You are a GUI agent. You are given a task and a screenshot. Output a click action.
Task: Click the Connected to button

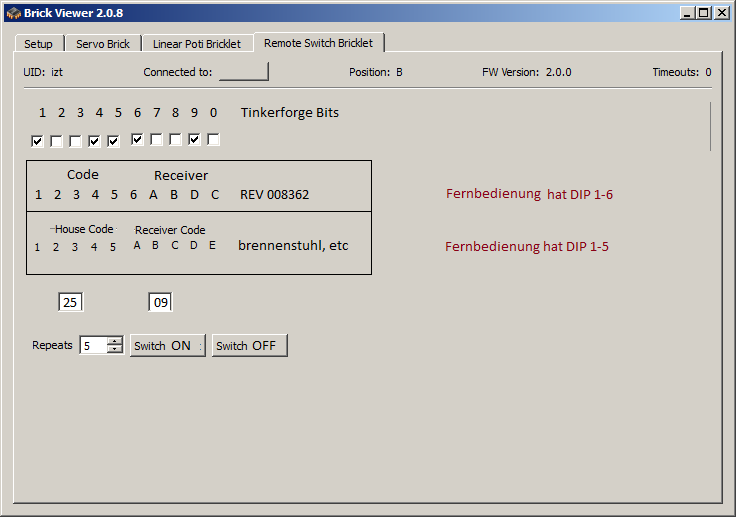[244, 72]
